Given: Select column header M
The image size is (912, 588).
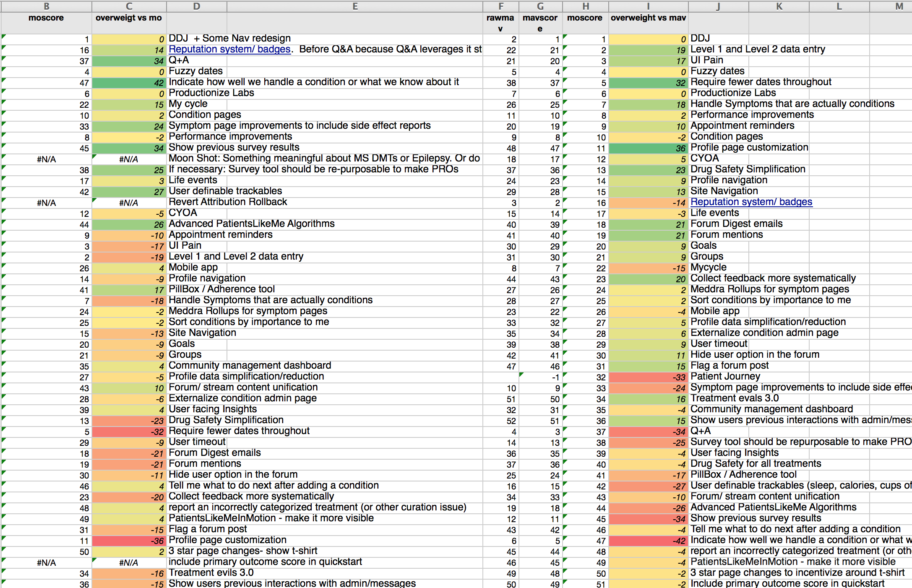Looking at the screenshot, I should (x=899, y=6).
